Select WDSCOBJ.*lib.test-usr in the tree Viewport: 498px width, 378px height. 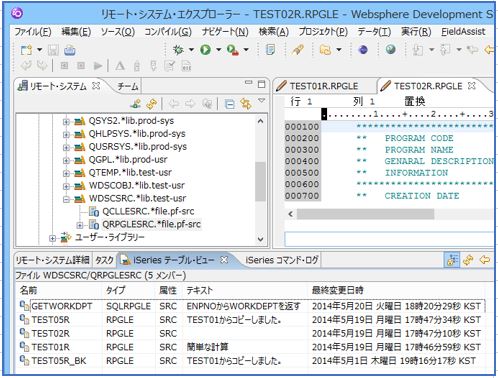(136, 185)
